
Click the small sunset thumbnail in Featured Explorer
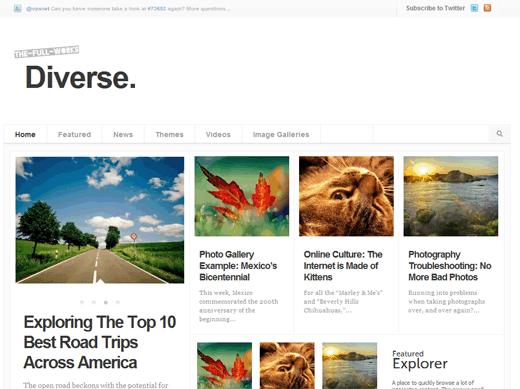(x=350, y=366)
